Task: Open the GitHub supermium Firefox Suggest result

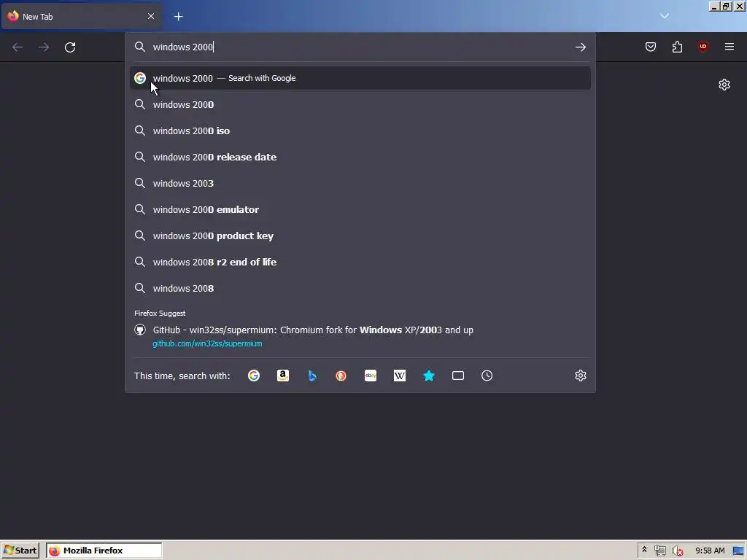Action: [x=360, y=336]
